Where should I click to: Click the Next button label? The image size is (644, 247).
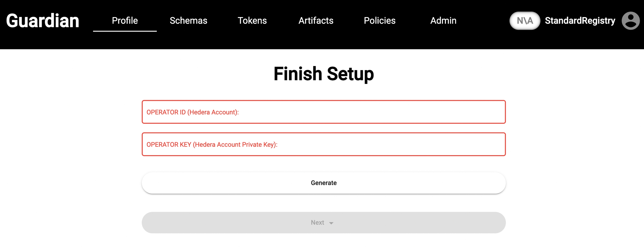click(x=317, y=223)
